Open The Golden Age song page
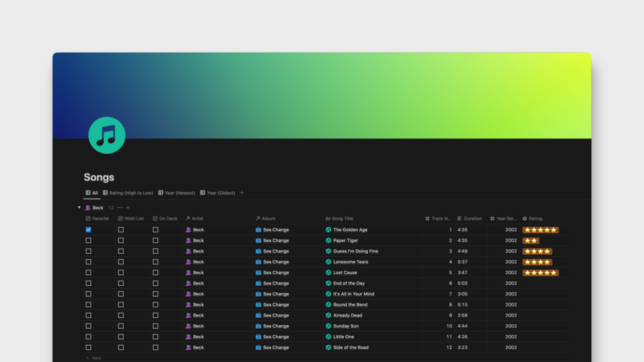644x362 pixels. [351, 230]
